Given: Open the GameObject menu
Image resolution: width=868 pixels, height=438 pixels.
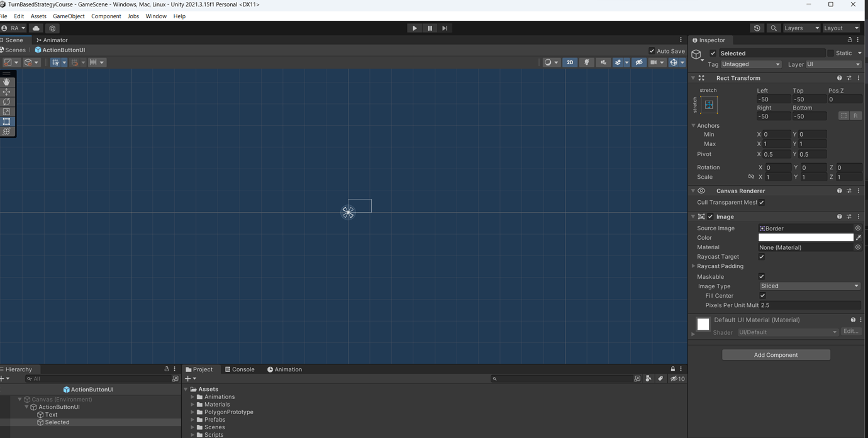Looking at the screenshot, I should 69,16.
